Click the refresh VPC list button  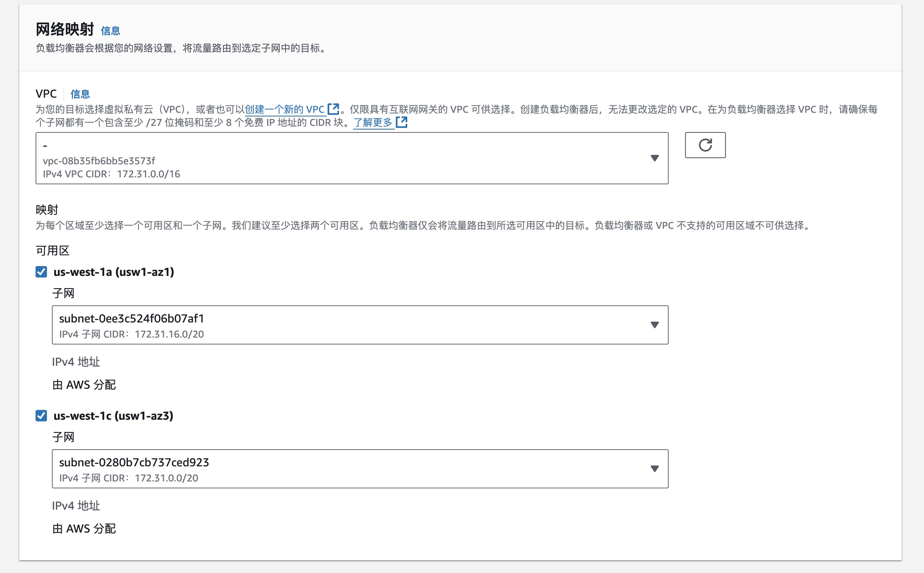pyautogui.click(x=705, y=145)
